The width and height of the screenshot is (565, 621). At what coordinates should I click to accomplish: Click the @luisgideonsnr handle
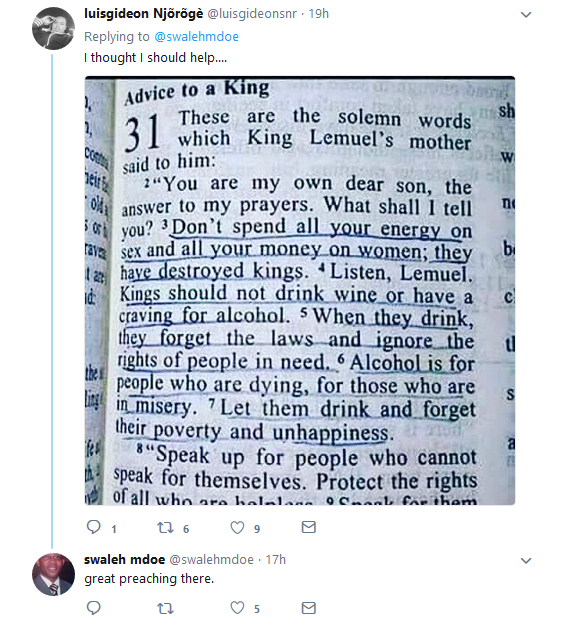252,14
